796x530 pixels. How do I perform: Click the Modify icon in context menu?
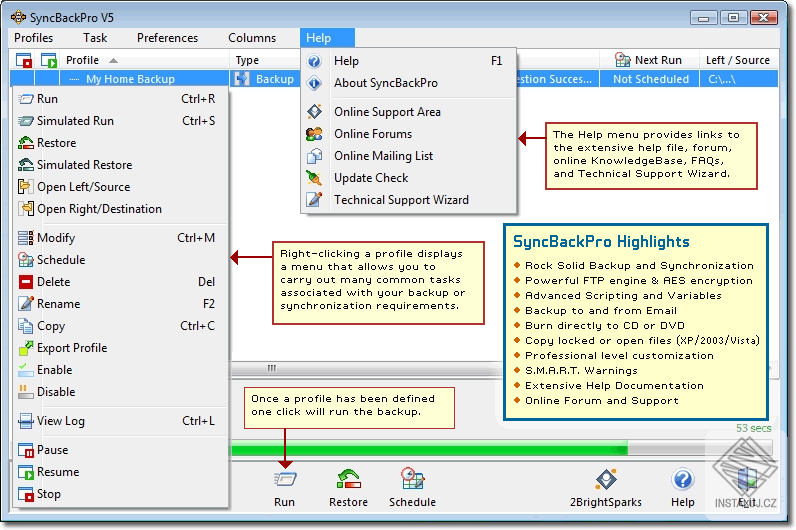point(25,238)
